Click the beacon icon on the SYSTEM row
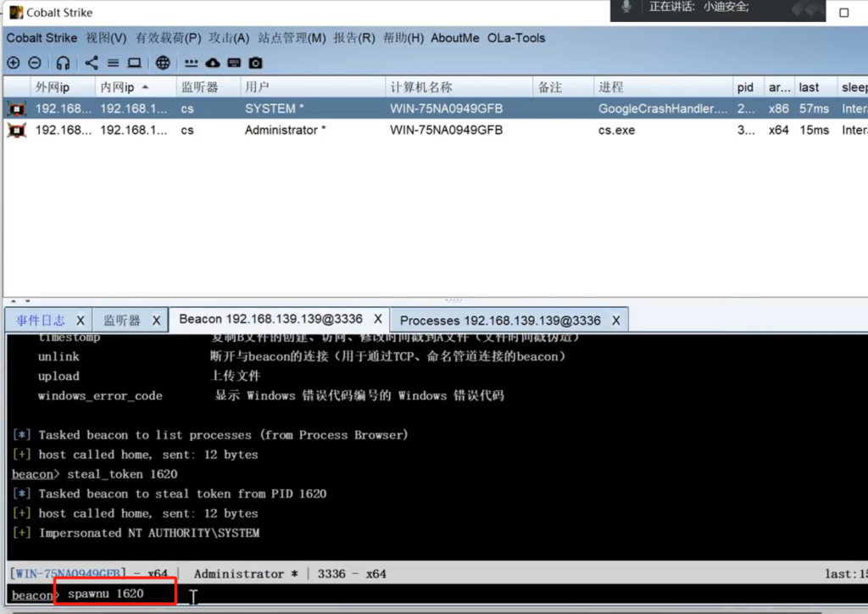 [x=17, y=109]
